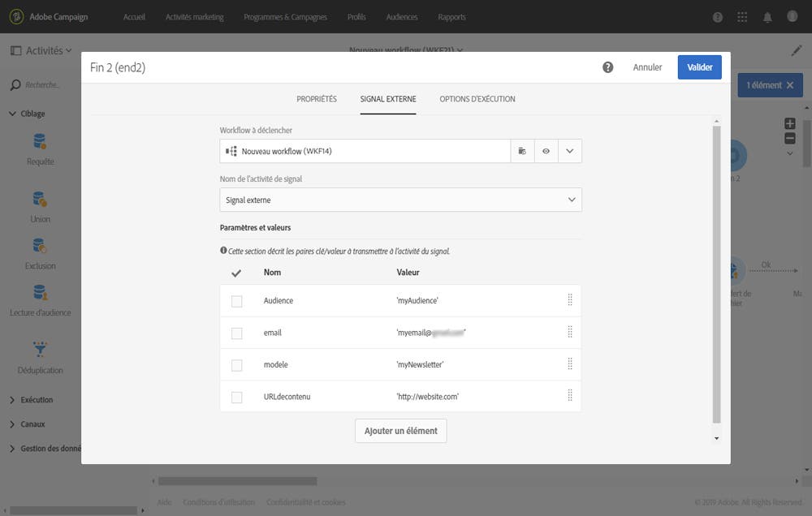The width and height of the screenshot is (812, 516).
Task: Click the Ajouter un élément button
Action: [x=400, y=431]
